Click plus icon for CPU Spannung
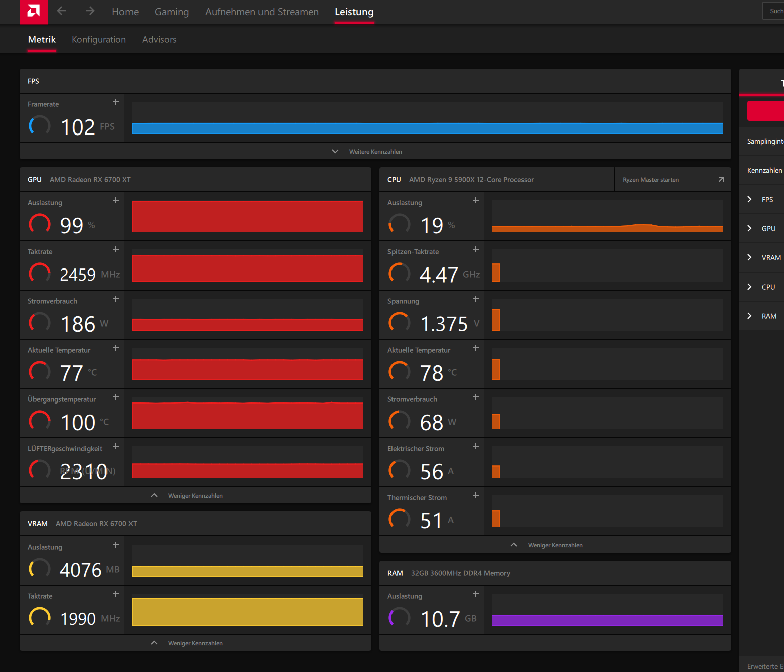 point(476,299)
